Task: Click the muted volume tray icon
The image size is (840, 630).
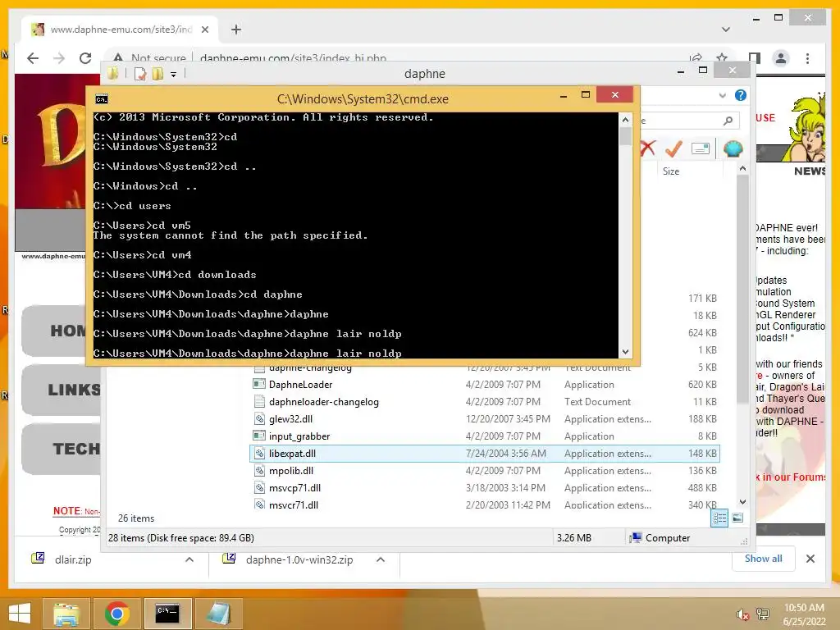Action: 742,614
